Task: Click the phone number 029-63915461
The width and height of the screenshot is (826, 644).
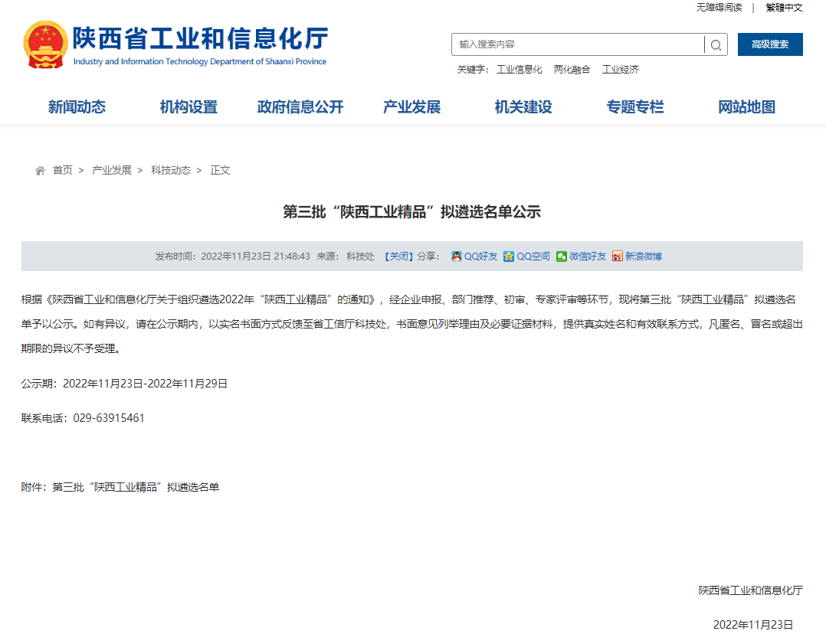Action: [109, 418]
